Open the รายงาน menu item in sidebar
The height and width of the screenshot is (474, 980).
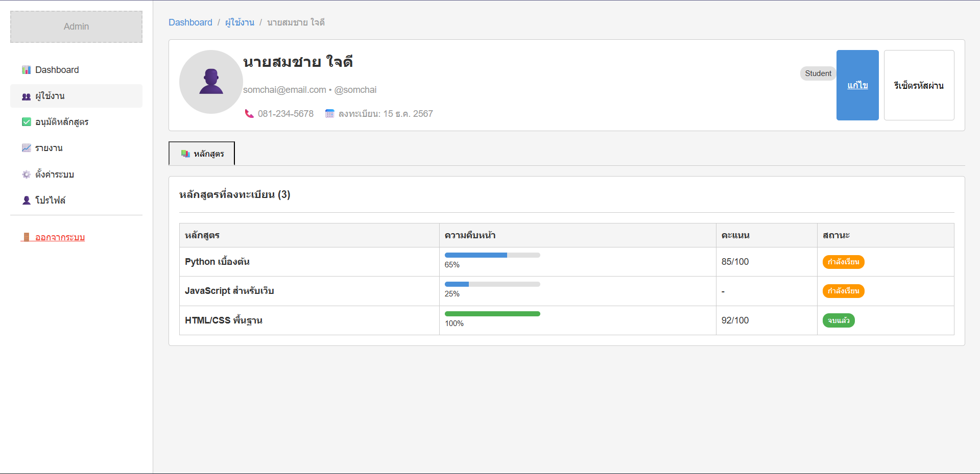pos(49,148)
